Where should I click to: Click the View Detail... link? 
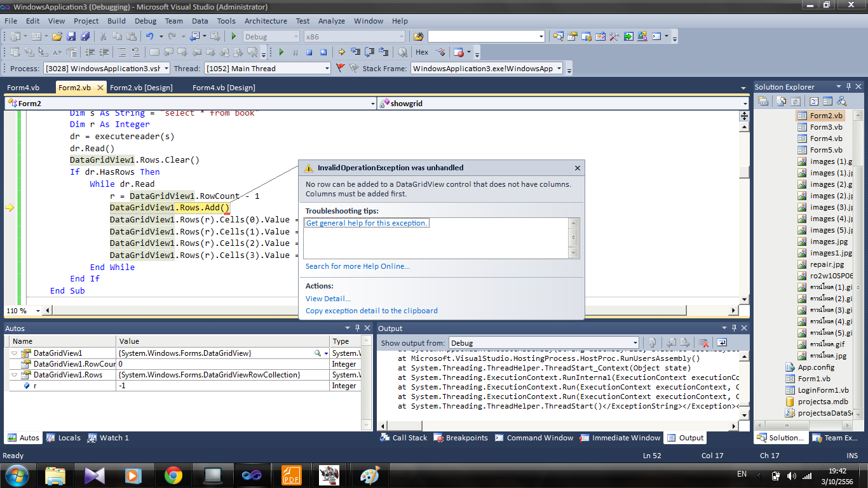[328, 299]
